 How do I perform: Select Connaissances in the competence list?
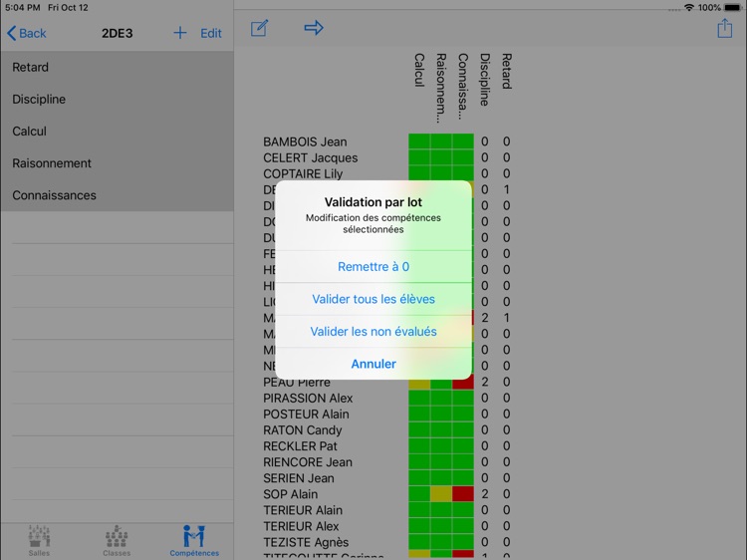click(x=118, y=195)
